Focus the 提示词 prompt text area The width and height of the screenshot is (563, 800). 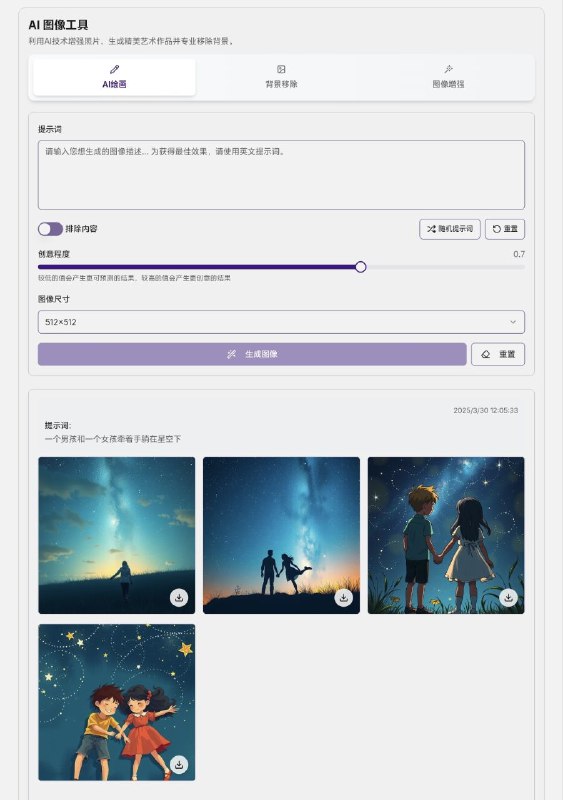[x=281, y=175]
